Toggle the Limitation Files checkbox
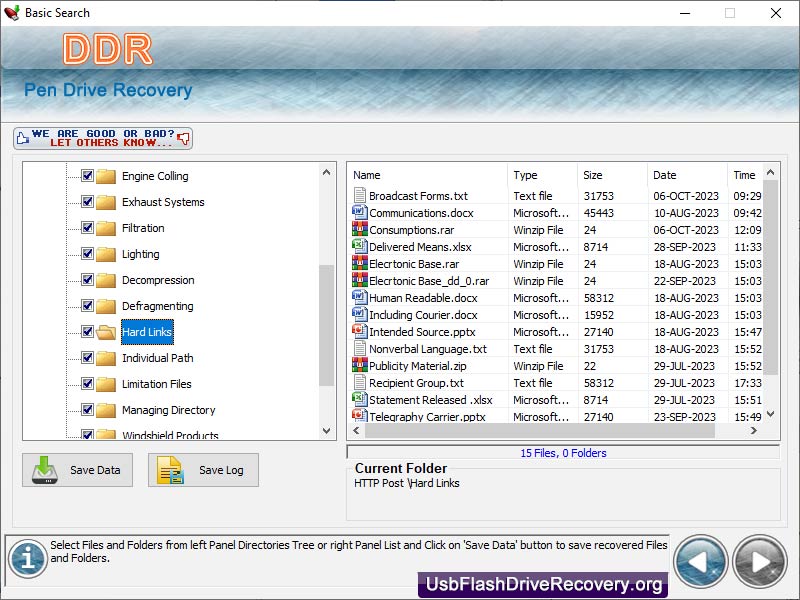Viewport: 800px width, 600px height. [x=87, y=384]
